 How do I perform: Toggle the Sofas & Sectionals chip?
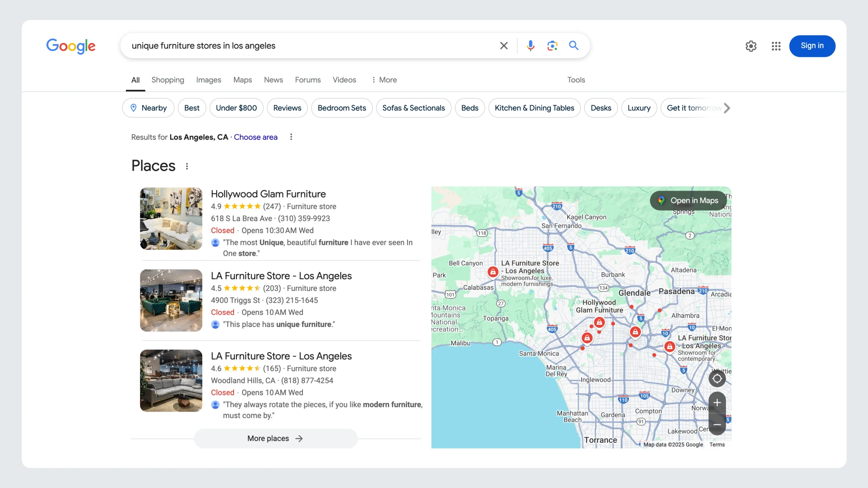coord(413,108)
